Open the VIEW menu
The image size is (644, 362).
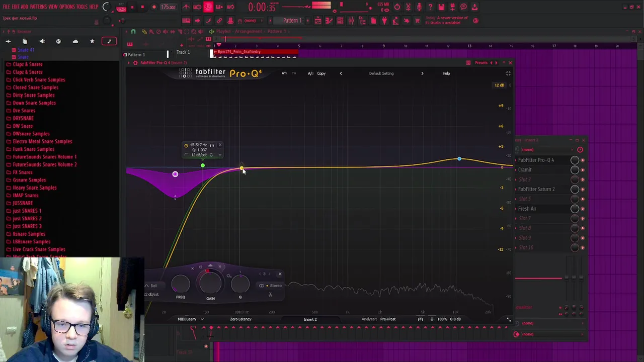click(x=53, y=7)
